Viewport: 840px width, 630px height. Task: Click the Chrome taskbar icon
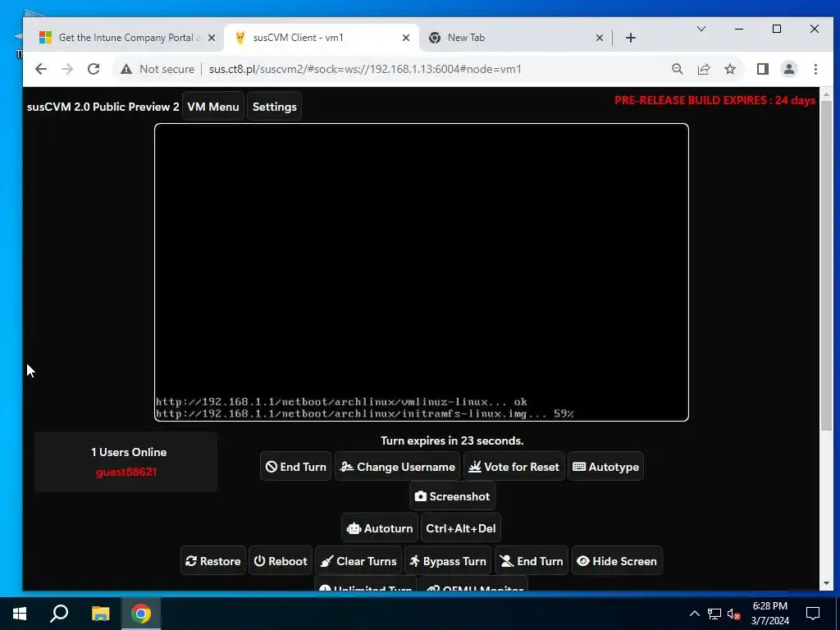pyautogui.click(x=141, y=614)
